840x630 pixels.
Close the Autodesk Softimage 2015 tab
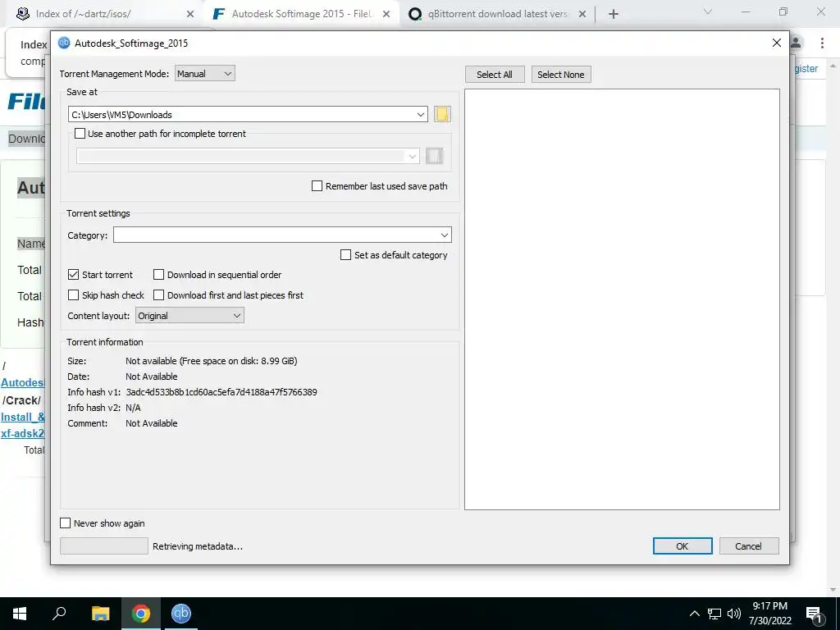[x=386, y=15]
